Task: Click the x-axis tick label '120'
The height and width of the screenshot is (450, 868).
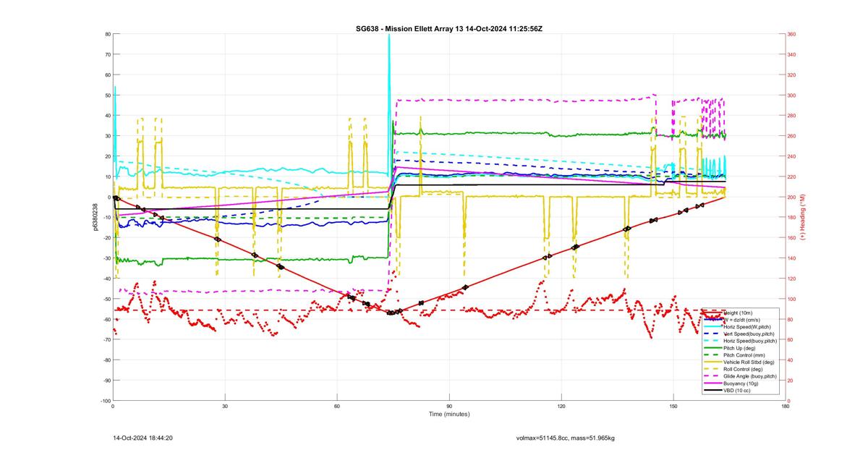Action: point(561,407)
